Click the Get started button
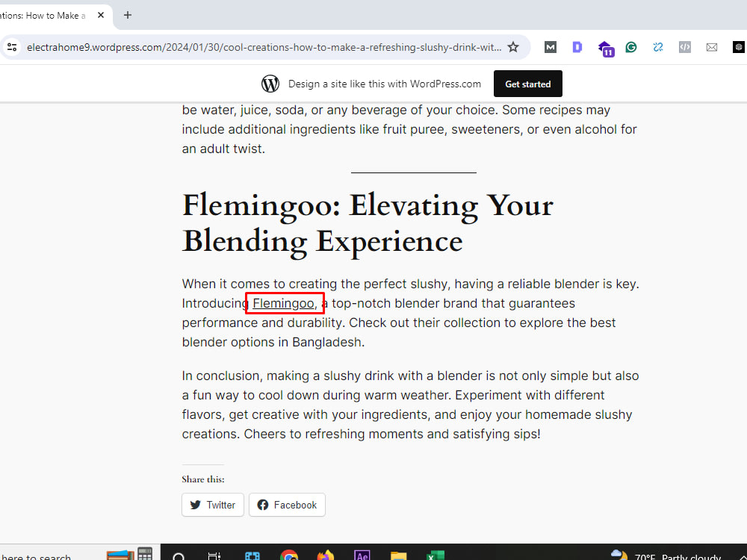 coord(528,84)
